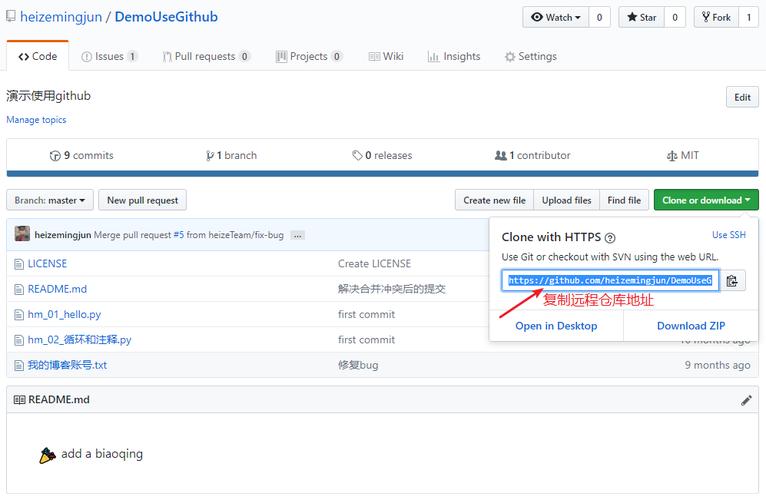Open the hm_02_循环和注释.py file

point(80,340)
